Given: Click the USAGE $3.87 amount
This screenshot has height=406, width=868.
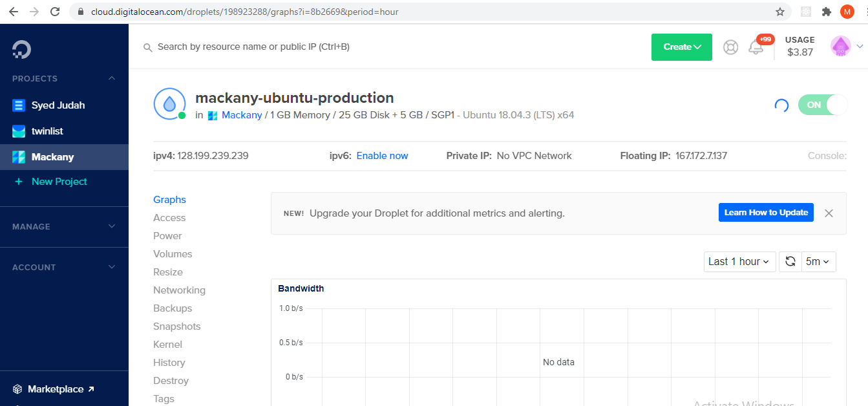Looking at the screenshot, I should pos(800,52).
